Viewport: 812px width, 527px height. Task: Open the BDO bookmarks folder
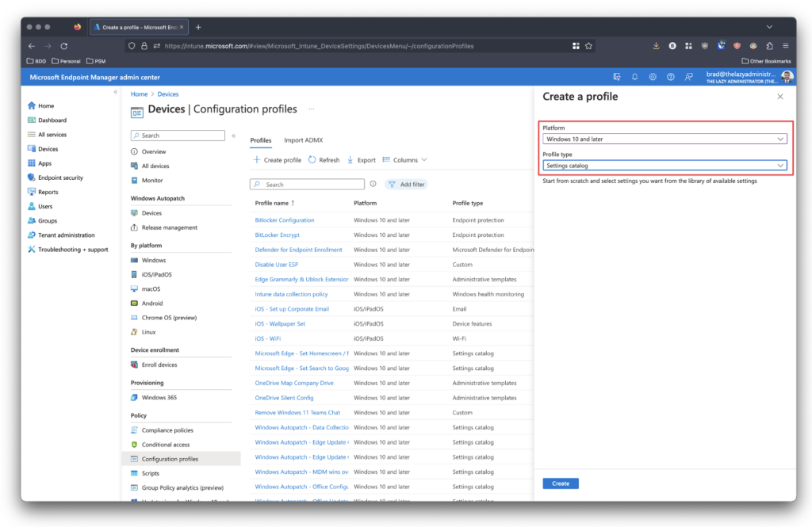tap(36, 61)
